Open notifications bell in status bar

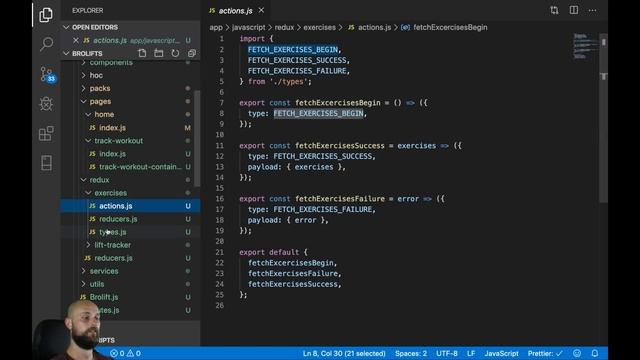tap(595, 353)
